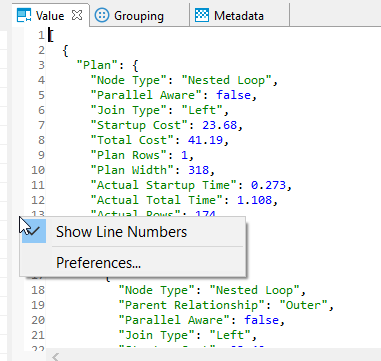Close the Value tab
381x361 pixels.
pos(77,15)
